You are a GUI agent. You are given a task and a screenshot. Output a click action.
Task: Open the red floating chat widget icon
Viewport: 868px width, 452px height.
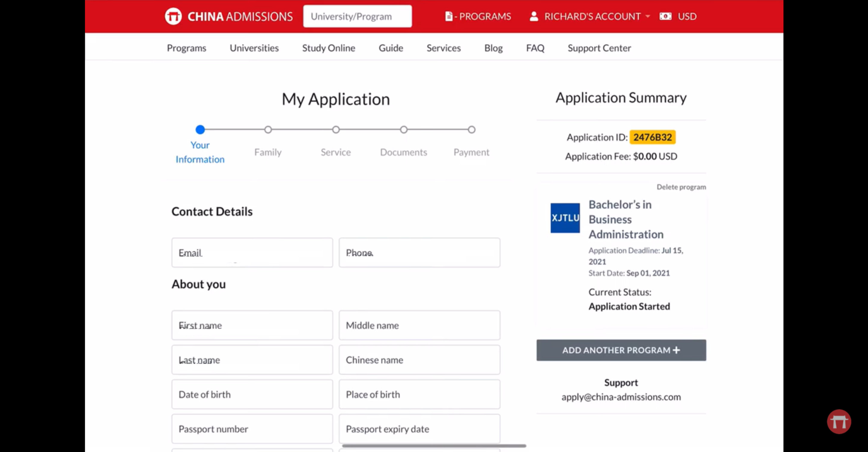click(x=839, y=422)
